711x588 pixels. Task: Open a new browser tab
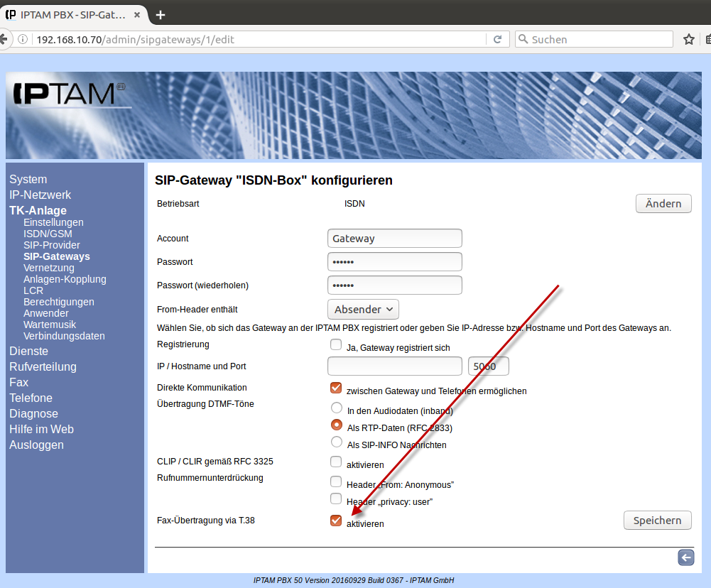(161, 15)
